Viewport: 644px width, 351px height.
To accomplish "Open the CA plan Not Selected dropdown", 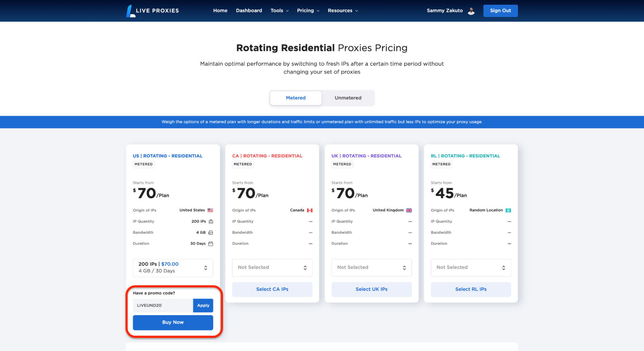I will 272,268.
